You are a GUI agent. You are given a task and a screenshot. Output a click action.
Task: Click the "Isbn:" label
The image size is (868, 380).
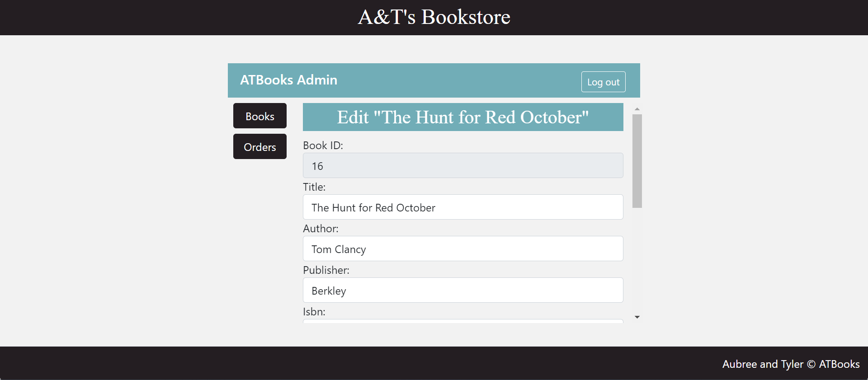click(x=314, y=312)
